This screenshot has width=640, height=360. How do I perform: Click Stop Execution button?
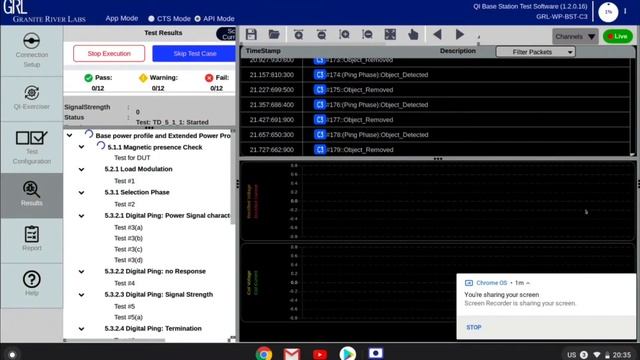pyautogui.click(x=109, y=53)
